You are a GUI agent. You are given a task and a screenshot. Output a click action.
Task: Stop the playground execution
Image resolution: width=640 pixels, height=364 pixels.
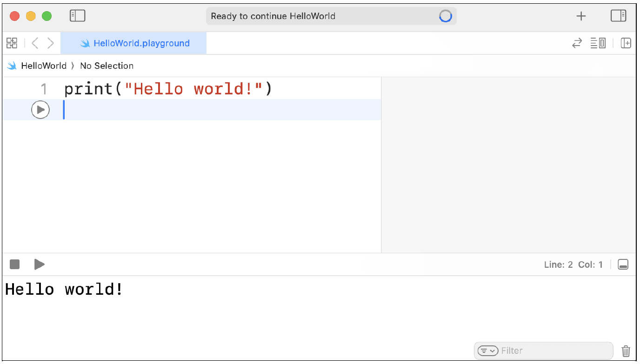[x=15, y=265]
